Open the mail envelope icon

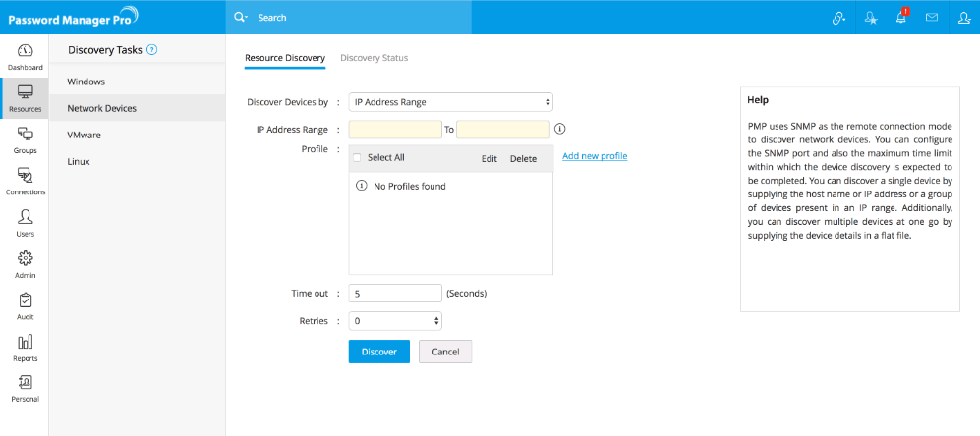[x=932, y=18]
